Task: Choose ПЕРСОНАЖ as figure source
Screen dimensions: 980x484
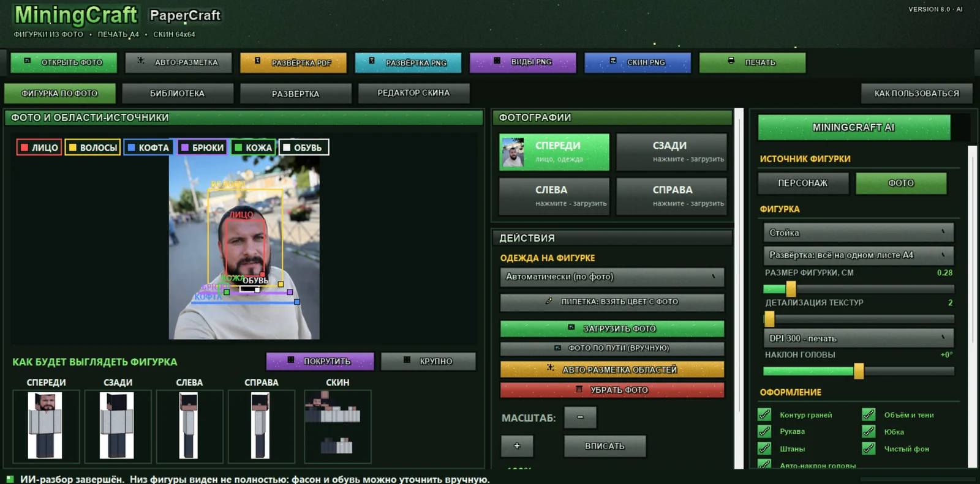Action: pos(803,183)
